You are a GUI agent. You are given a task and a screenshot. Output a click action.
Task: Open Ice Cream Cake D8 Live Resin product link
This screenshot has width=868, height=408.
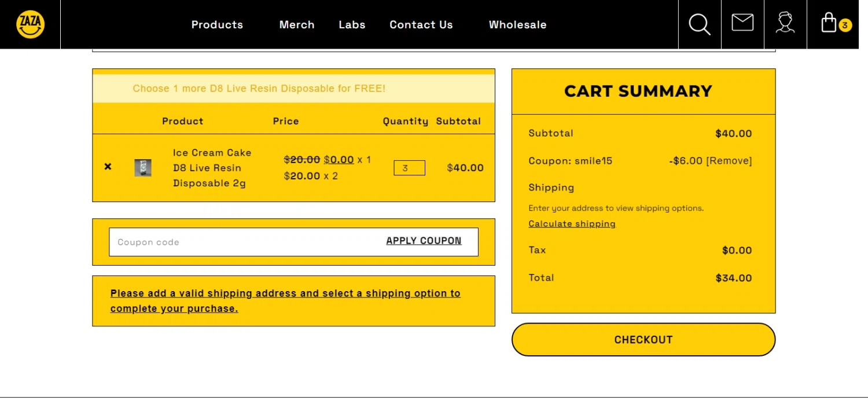(x=212, y=168)
